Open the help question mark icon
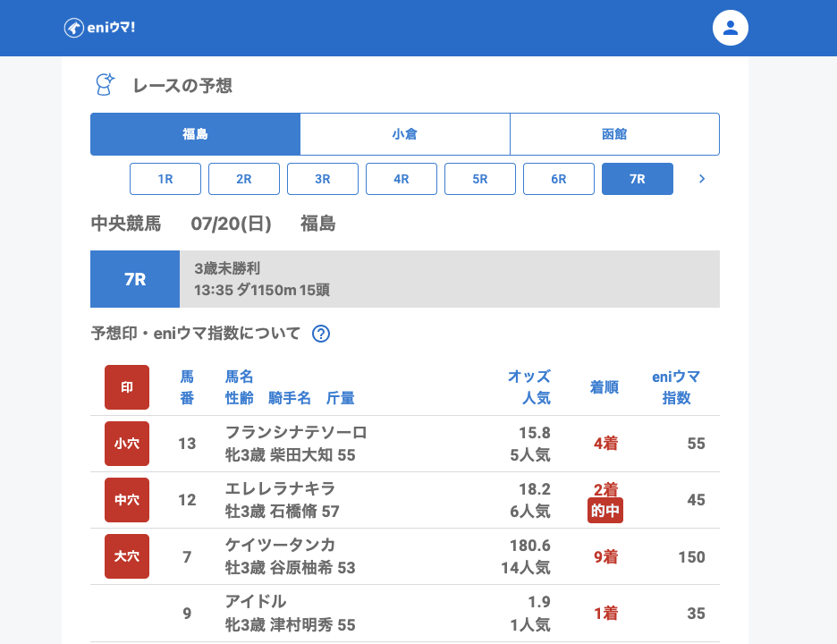Screen dimensions: 837x644 [321, 334]
